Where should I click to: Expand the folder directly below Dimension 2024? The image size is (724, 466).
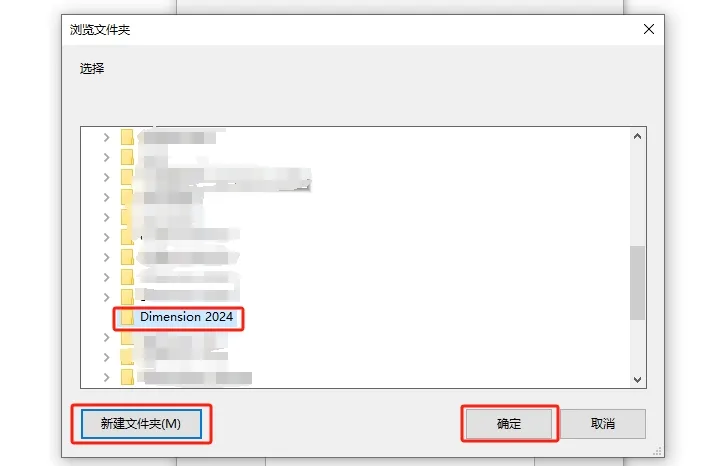tap(107, 338)
